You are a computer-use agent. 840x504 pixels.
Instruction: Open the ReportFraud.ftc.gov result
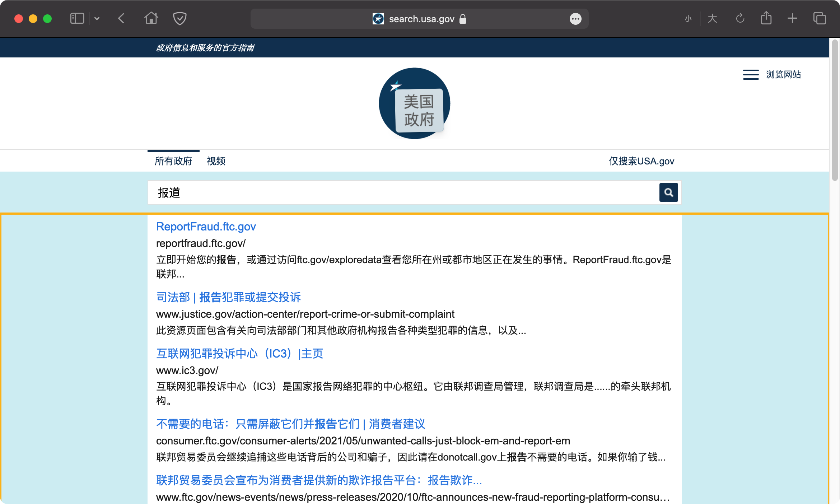coord(206,227)
